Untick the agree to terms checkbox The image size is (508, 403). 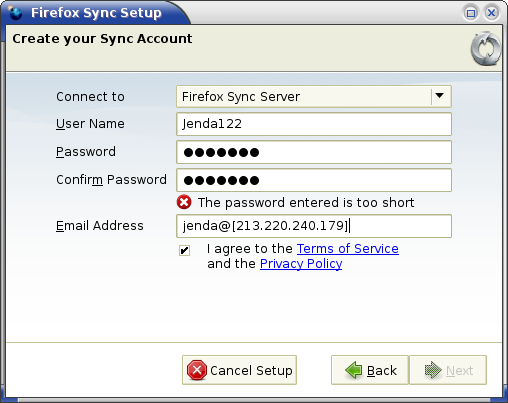184,250
